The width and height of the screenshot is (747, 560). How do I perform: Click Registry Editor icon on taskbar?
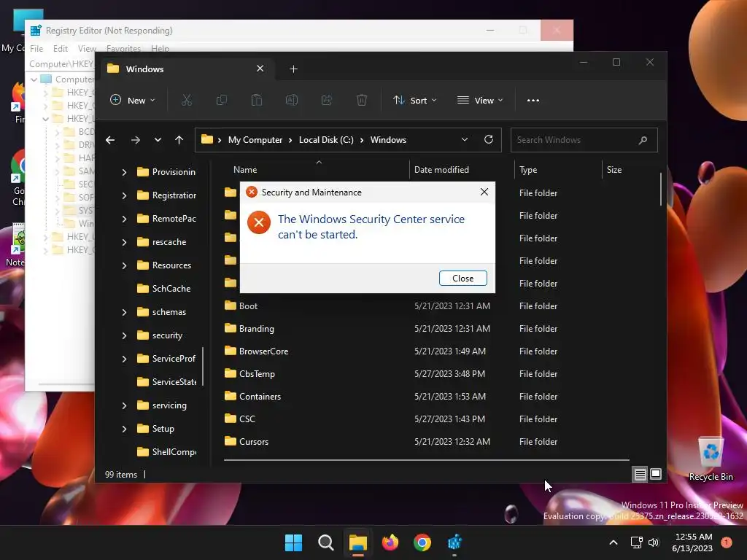(454, 542)
